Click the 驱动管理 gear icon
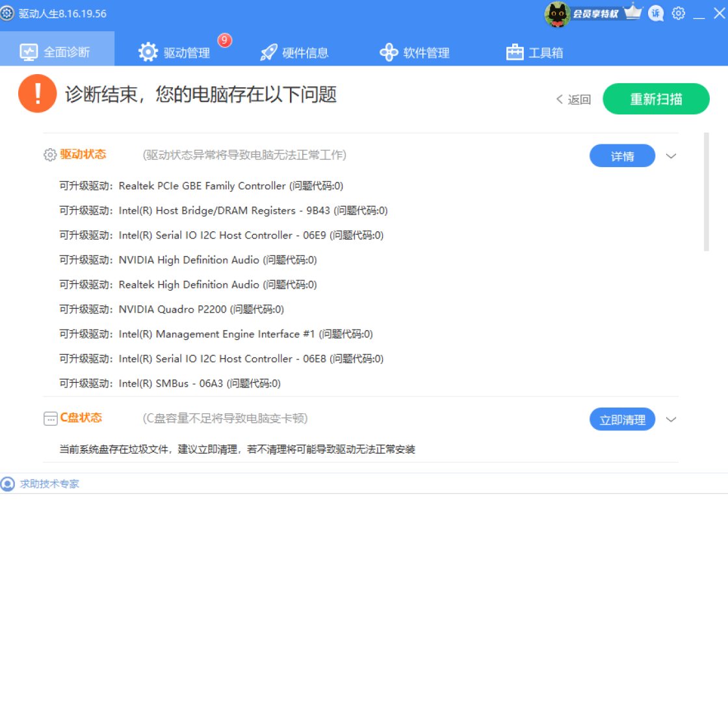The height and width of the screenshot is (702, 728). click(x=148, y=51)
